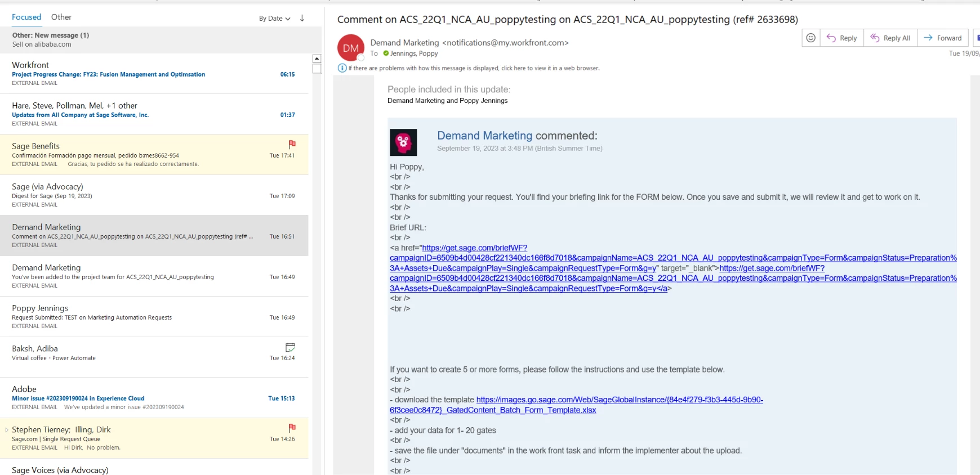Click the info icon beside display problems message
980x475 pixels.
(x=342, y=68)
